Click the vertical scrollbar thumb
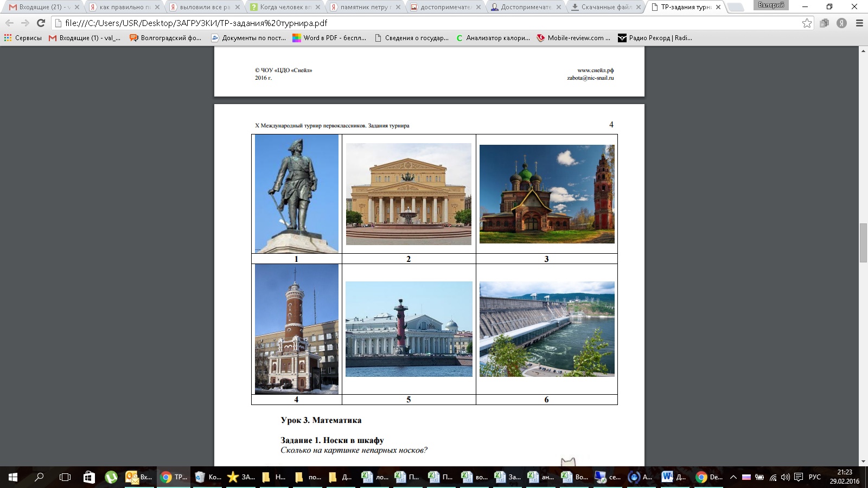Viewport: 868px width, 488px height. tap(863, 242)
